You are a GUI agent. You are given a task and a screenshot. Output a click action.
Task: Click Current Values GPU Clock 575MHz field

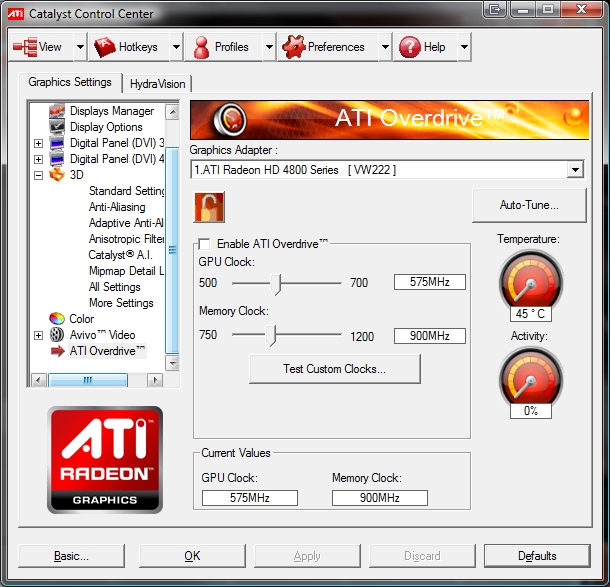click(250, 498)
